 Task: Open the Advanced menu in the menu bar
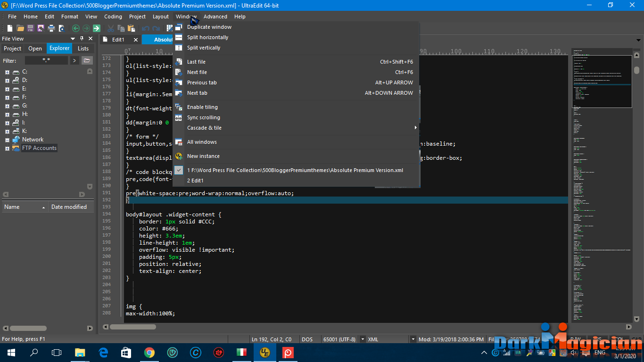(215, 16)
